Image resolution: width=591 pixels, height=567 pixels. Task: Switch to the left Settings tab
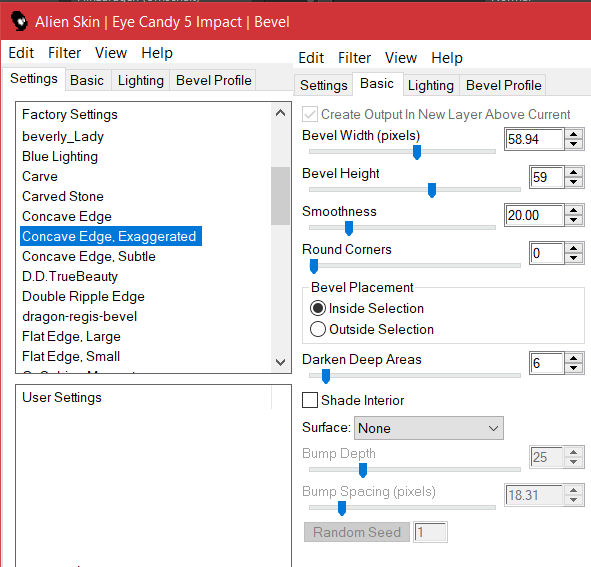pos(34,79)
